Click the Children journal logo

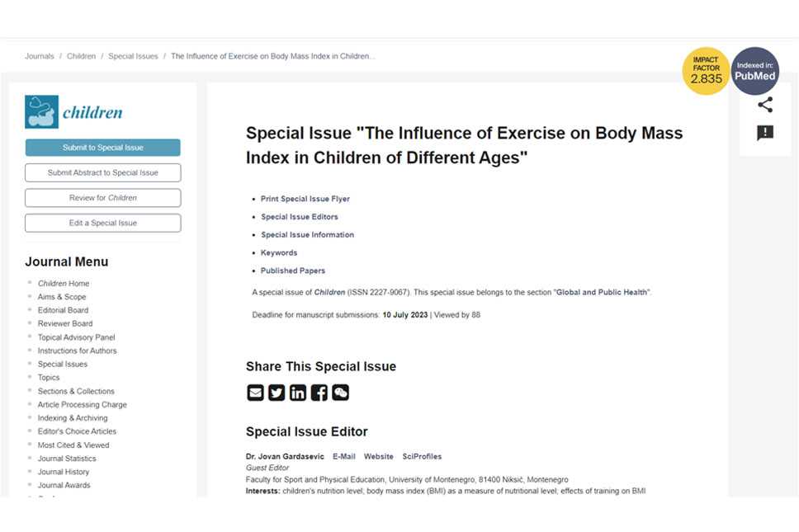74,111
